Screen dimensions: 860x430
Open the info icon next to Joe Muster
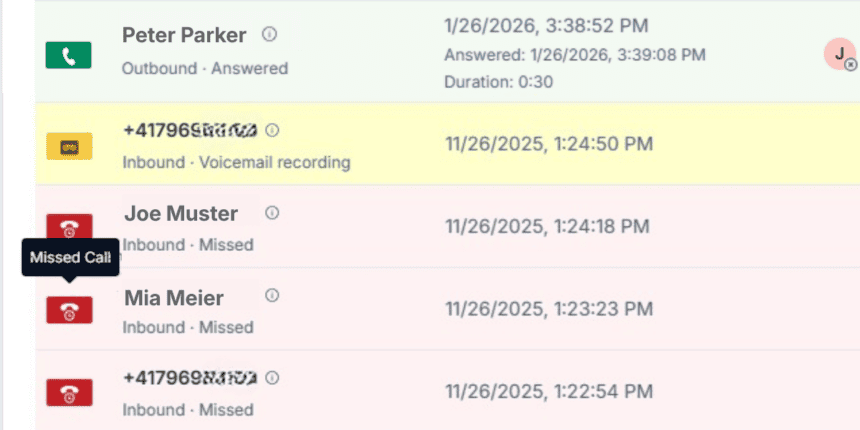coord(272,213)
